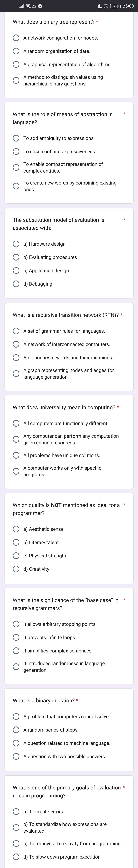Choose "A question with two possible answers"
This screenshot has width=138, height=868.
(16, 756)
